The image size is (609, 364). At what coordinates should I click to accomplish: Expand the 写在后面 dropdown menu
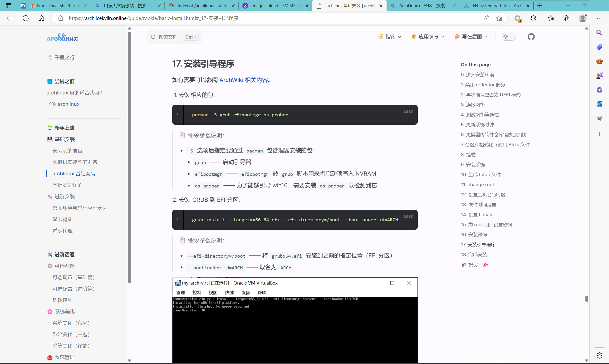point(471,37)
